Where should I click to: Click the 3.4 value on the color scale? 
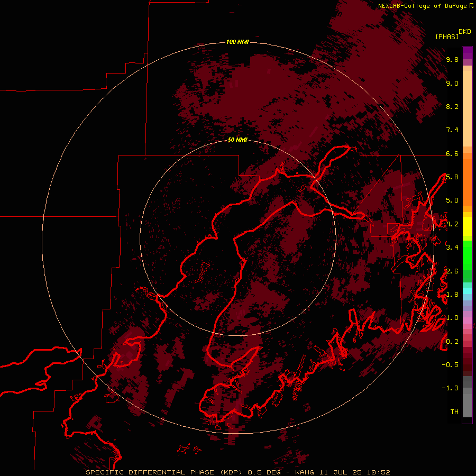452,248
